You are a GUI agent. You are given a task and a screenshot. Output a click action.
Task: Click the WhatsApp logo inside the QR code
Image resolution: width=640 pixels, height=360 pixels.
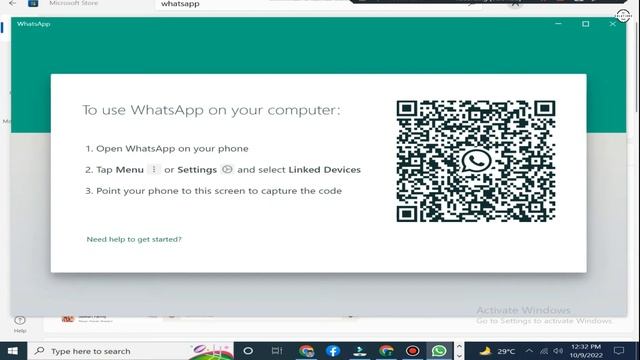[476, 161]
